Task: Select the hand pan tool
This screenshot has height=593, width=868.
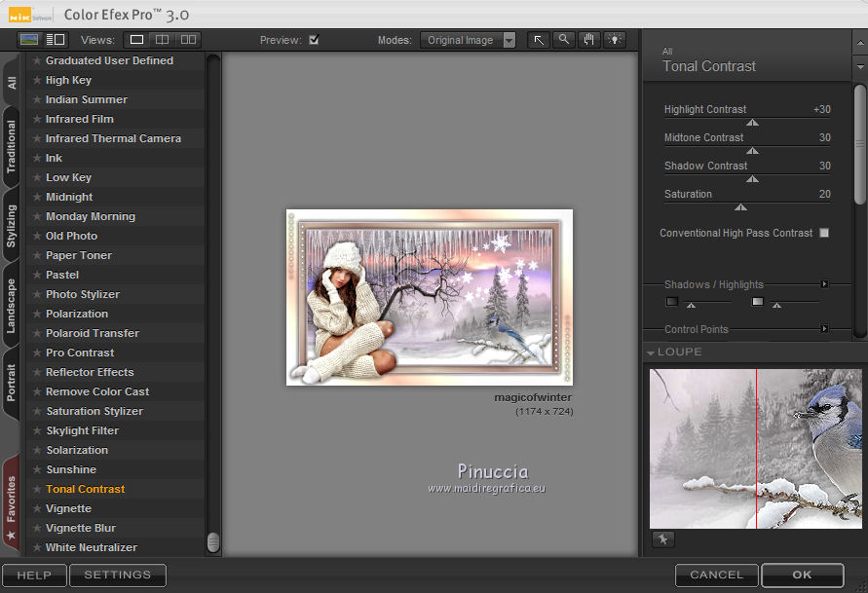Action: pos(588,40)
